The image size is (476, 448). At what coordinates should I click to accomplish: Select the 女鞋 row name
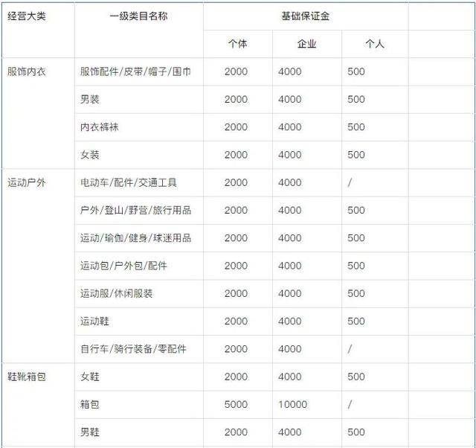click(90, 377)
